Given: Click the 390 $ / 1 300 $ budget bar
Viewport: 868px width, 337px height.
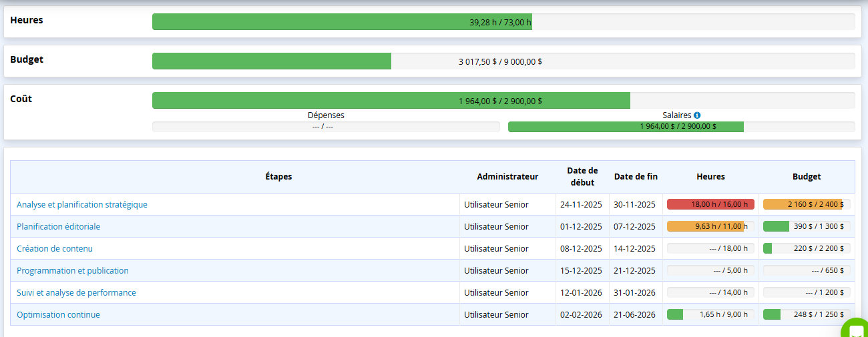Looking at the screenshot, I should [x=807, y=227].
